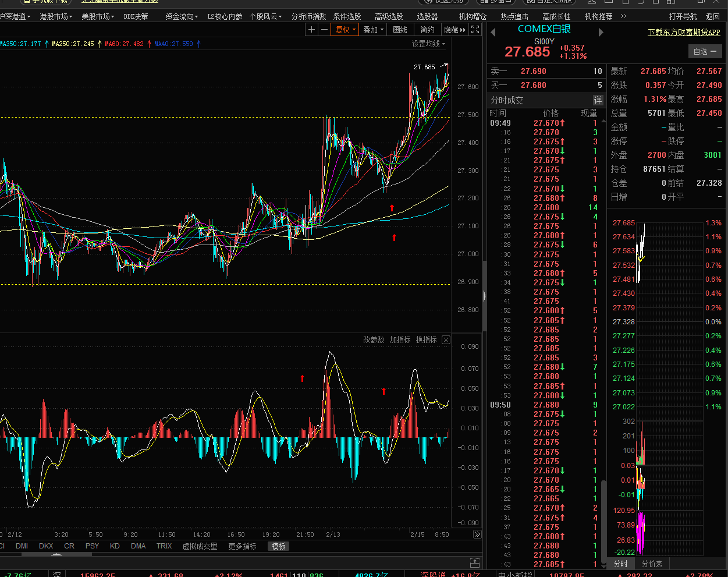
Task: Open 机构推荐 menu
Action: pyautogui.click(x=598, y=16)
